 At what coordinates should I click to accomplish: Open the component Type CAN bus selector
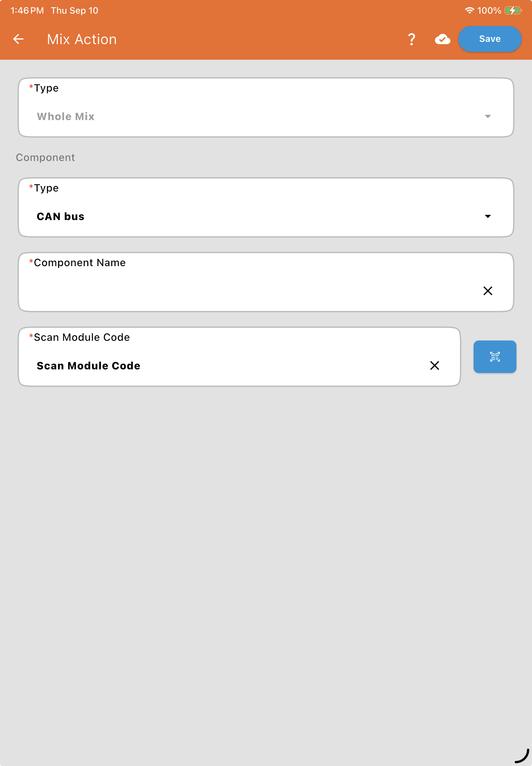266,207
